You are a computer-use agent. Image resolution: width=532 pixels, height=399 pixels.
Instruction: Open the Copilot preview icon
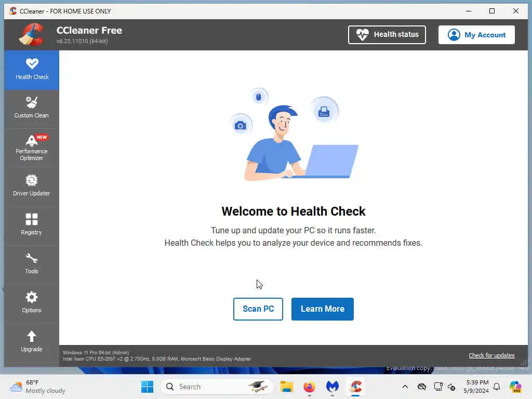pos(515,387)
